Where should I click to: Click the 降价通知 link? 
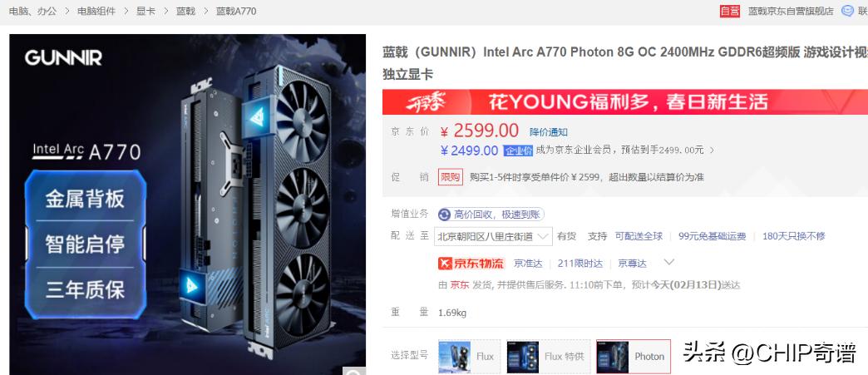click(x=548, y=132)
